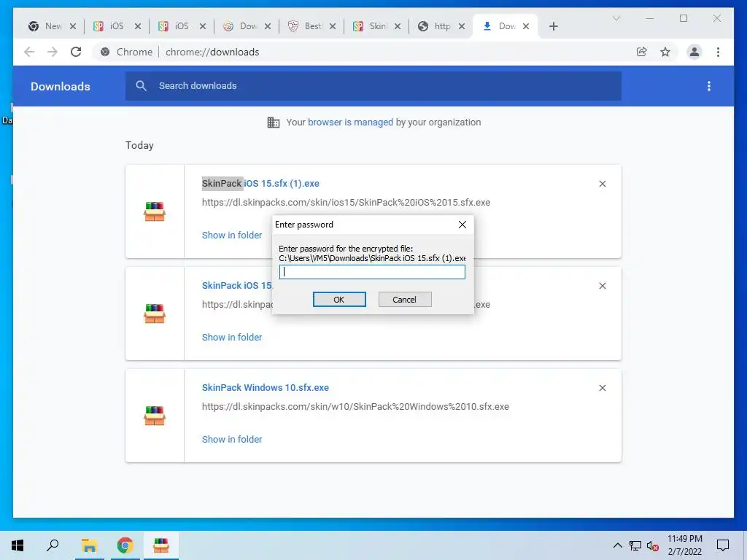747x560 pixels.
Task: Open Windows taskbar search
Action: pos(53,545)
